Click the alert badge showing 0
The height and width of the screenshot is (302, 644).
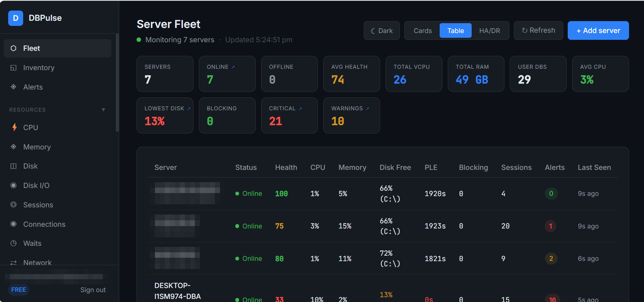click(x=551, y=194)
